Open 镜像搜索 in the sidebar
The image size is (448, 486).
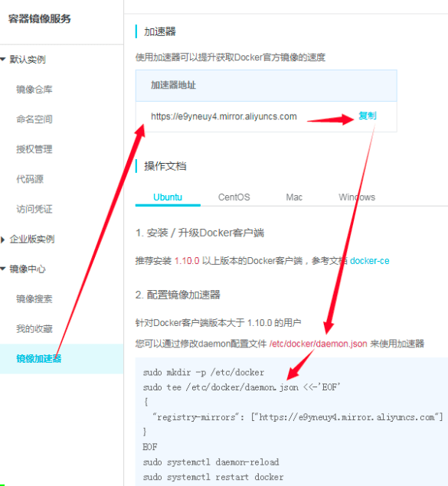pyautogui.click(x=34, y=298)
